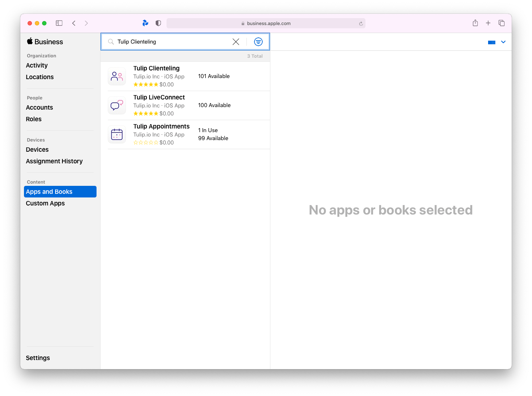This screenshot has height=396, width=532.
Task: Open the account chevron dropdown at top right
Action: [503, 42]
